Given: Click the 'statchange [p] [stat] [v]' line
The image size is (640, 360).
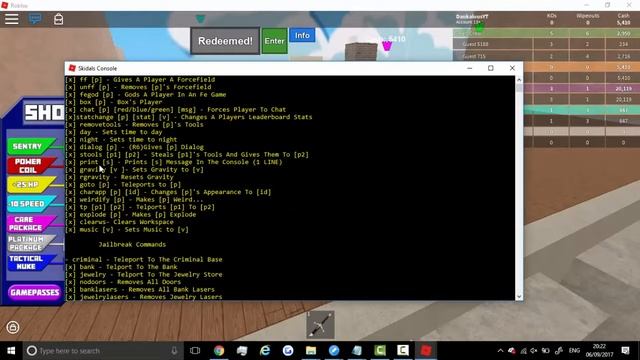Looking at the screenshot, I should pyautogui.click(x=189, y=117).
